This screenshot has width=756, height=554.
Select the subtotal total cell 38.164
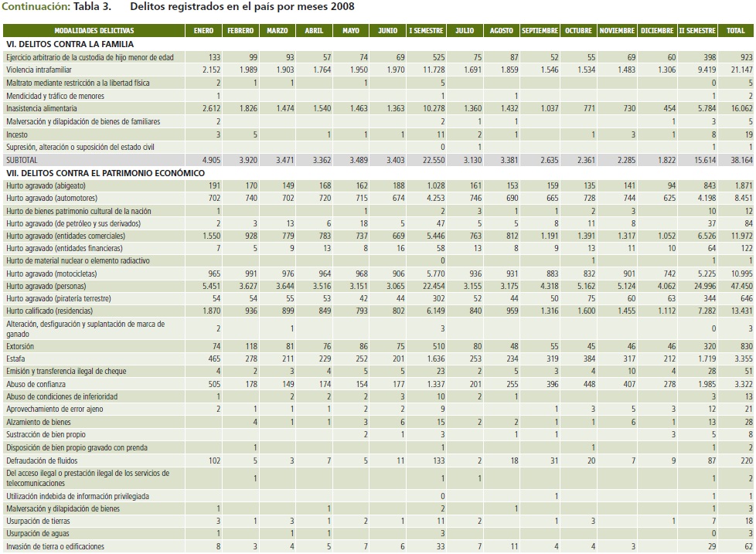click(x=735, y=160)
